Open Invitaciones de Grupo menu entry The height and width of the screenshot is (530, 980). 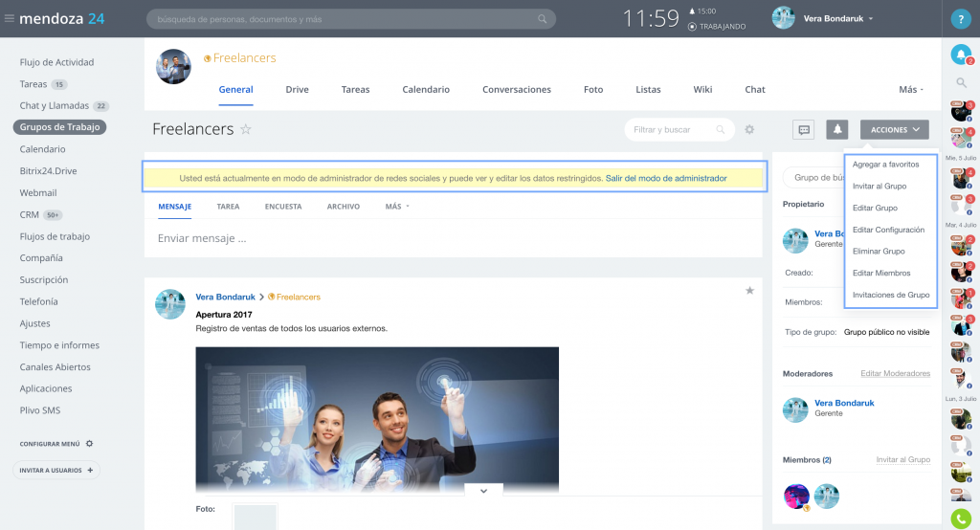pos(891,295)
